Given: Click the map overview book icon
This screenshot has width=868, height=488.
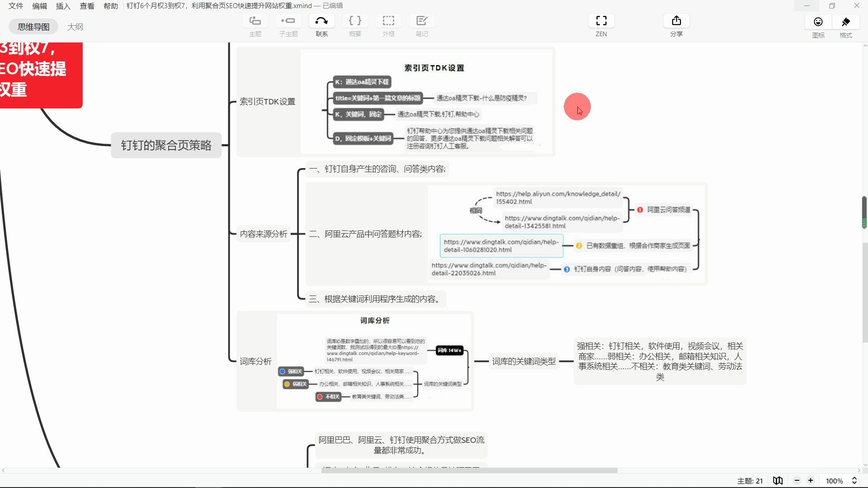Looking at the screenshot, I should [x=778, y=481].
